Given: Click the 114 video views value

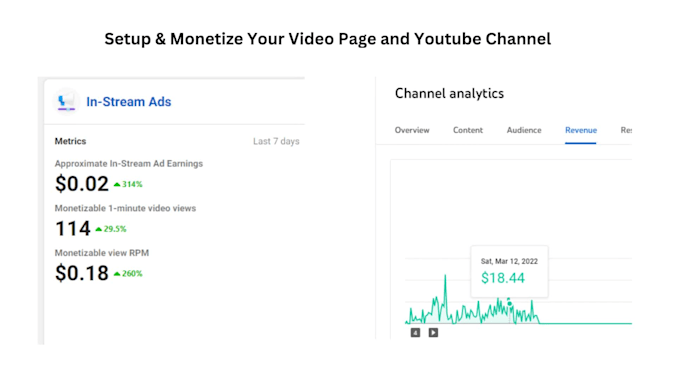Looking at the screenshot, I should tap(73, 229).
